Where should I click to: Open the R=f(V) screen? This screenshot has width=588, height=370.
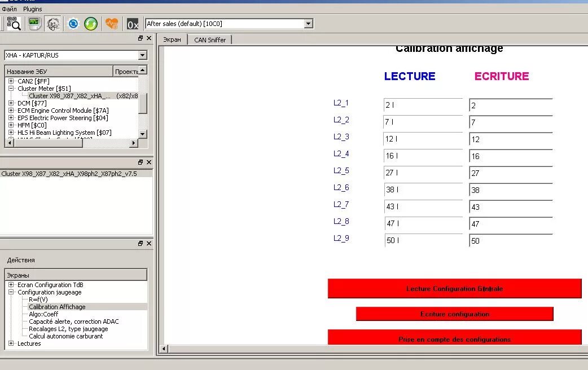38,299
